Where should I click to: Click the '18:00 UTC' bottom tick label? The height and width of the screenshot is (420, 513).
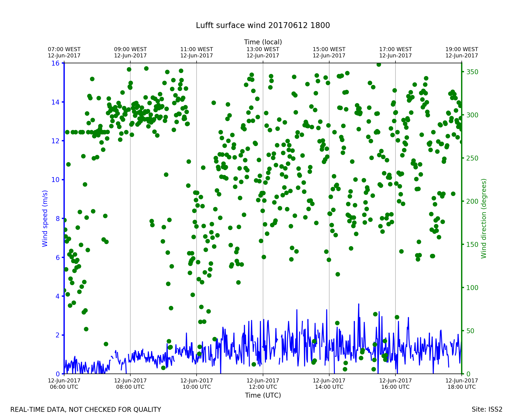[x=461, y=387]
